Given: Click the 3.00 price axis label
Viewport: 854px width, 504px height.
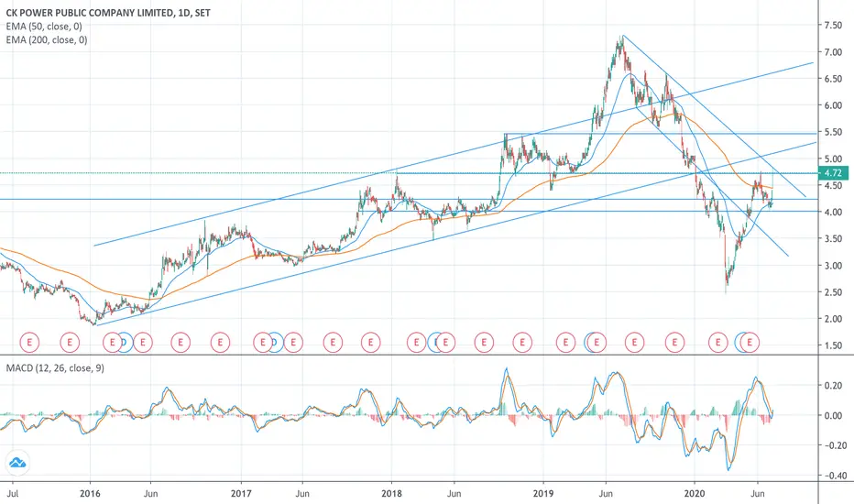Looking at the screenshot, I should tap(833, 266).
